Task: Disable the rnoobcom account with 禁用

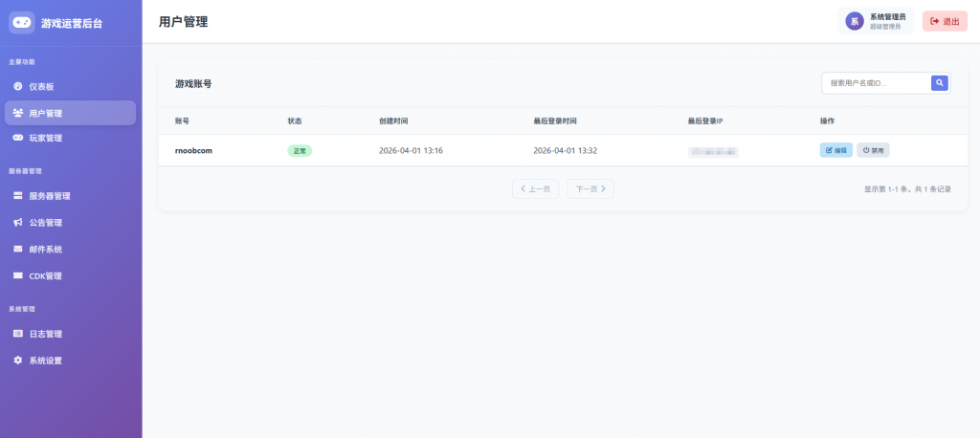Action: [x=873, y=150]
